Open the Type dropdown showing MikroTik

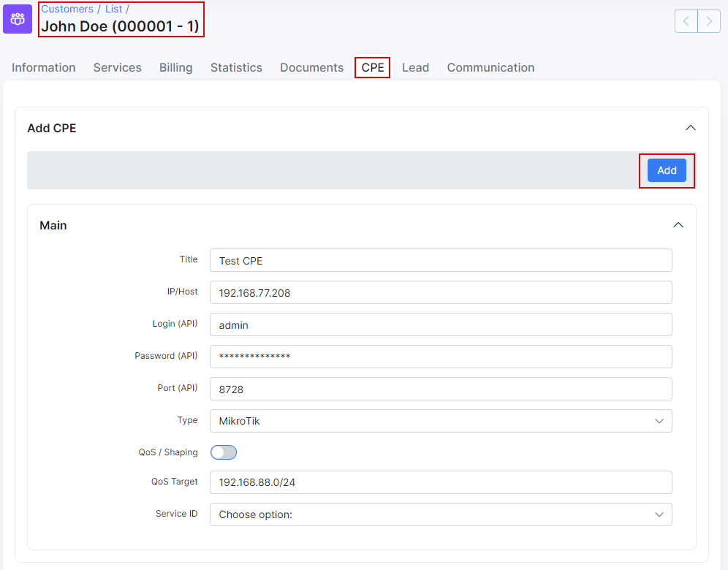441,421
